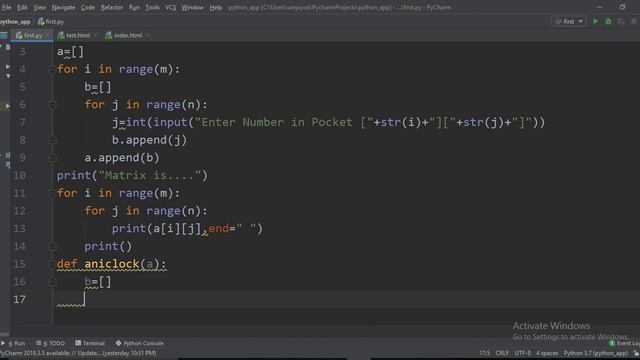Screen dimensions: 640x360
Task: Open the Refactor menu
Action: point(112,7)
